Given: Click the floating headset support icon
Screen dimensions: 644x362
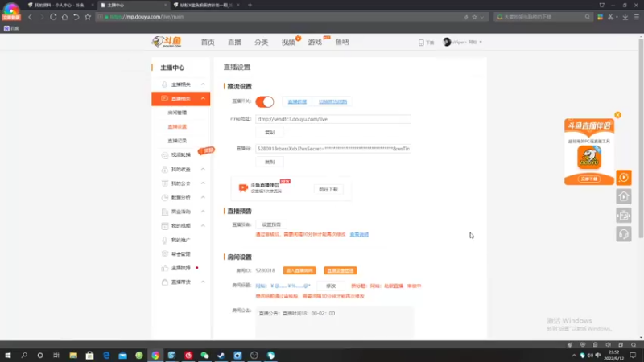Looking at the screenshot, I should click(623, 234).
